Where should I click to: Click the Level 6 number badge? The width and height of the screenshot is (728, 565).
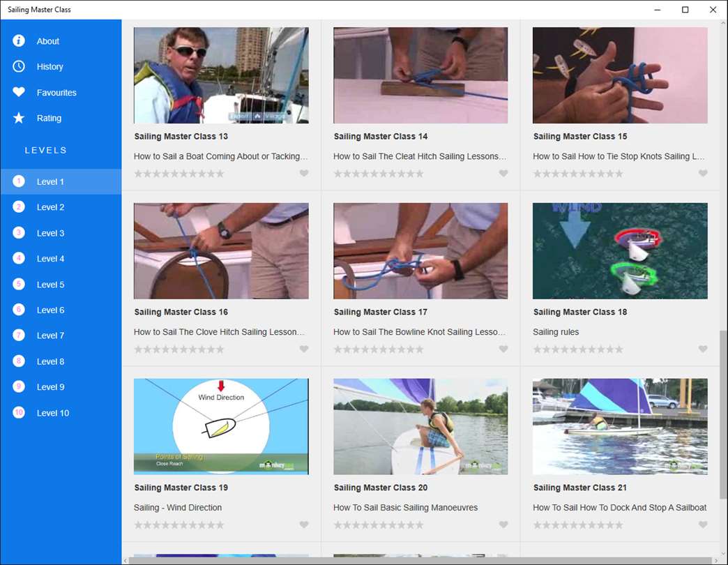pos(19,310)
